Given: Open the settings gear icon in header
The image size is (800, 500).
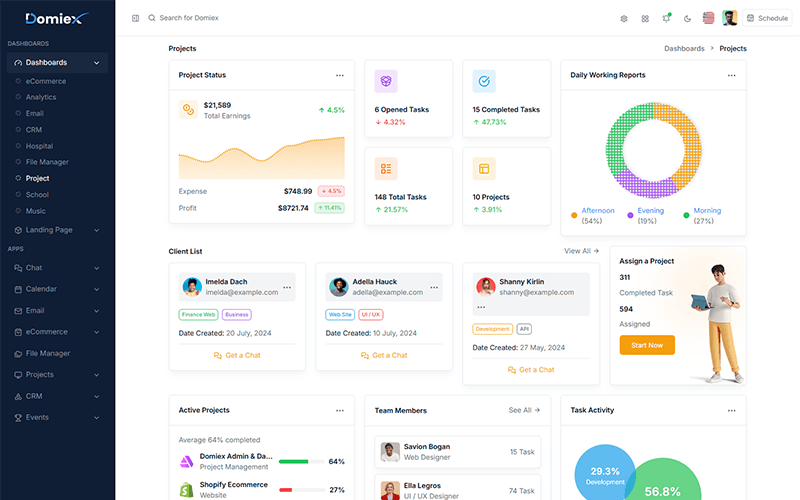Looking at the screenshot, I should click(x=623, y=18).
